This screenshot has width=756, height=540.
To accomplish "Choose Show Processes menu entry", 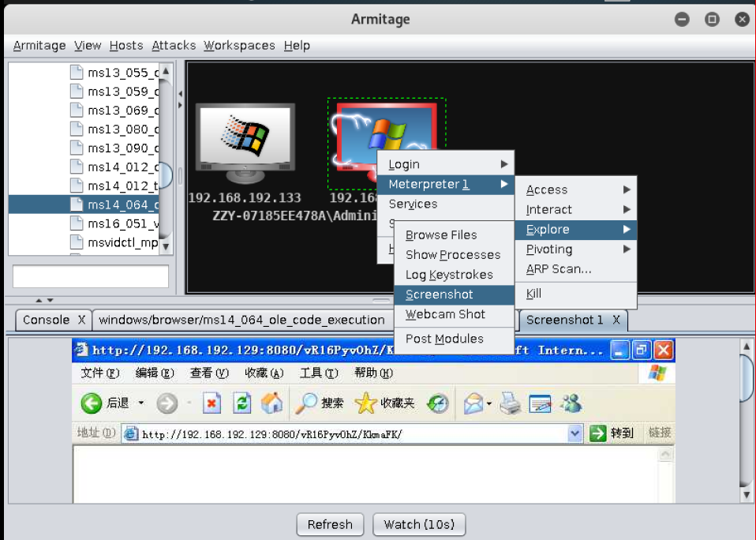I will point(454,254).
